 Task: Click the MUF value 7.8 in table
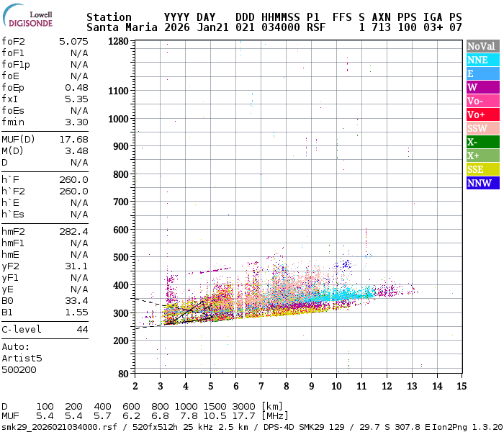[x=189, y=416]
